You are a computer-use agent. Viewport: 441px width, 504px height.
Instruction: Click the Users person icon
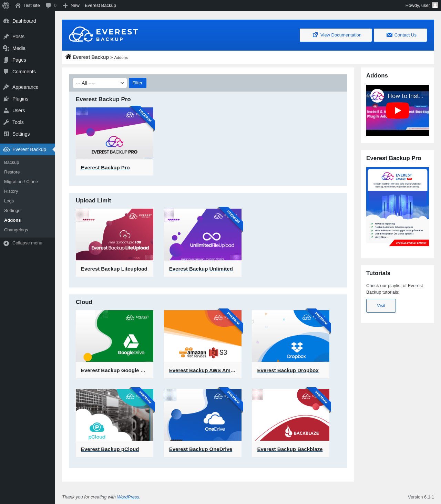click(6, 111)
